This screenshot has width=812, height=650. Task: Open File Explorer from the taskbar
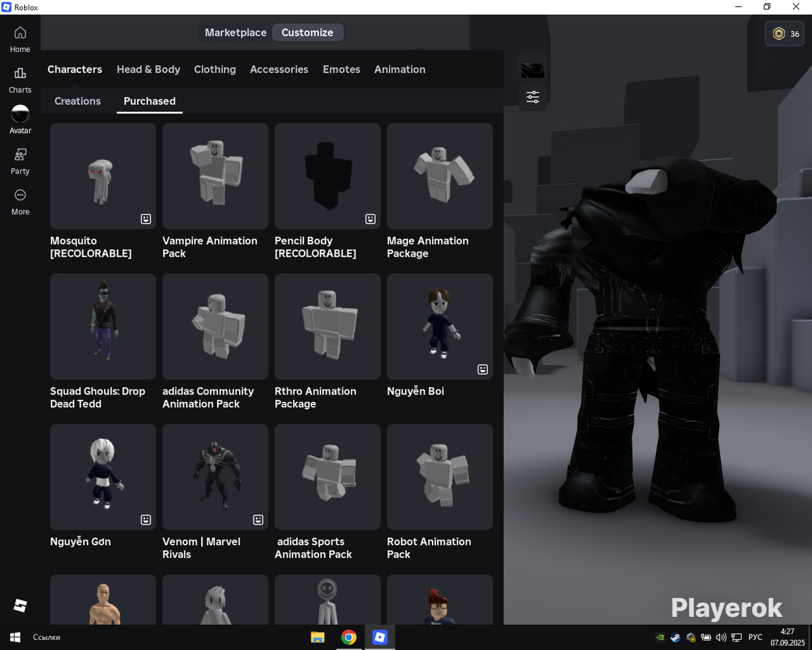(318, 638)
